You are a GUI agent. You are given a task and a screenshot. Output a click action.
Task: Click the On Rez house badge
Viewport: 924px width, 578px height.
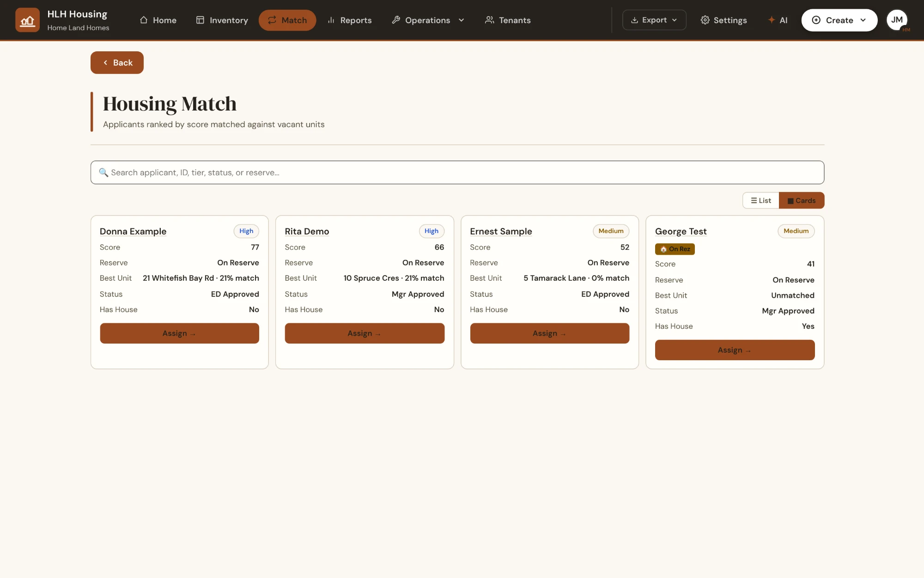click(x=675, y=249)
